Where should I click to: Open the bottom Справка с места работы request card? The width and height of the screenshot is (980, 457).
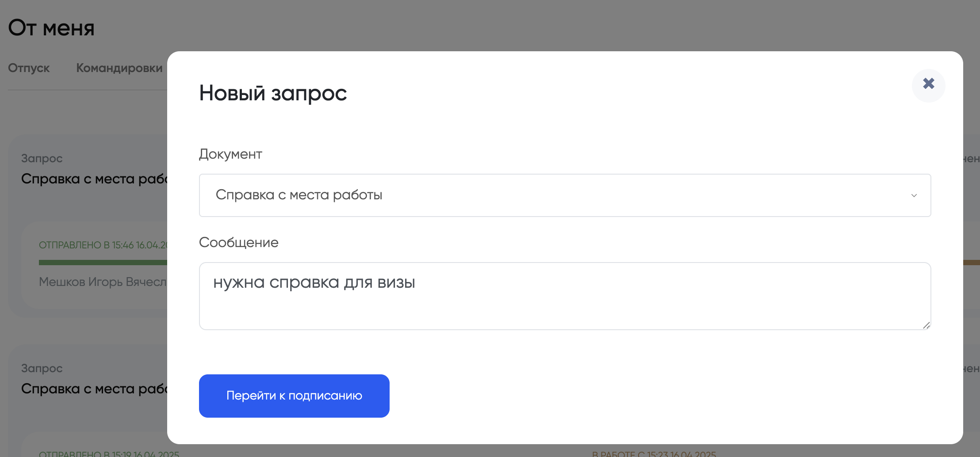pos(94,389)
